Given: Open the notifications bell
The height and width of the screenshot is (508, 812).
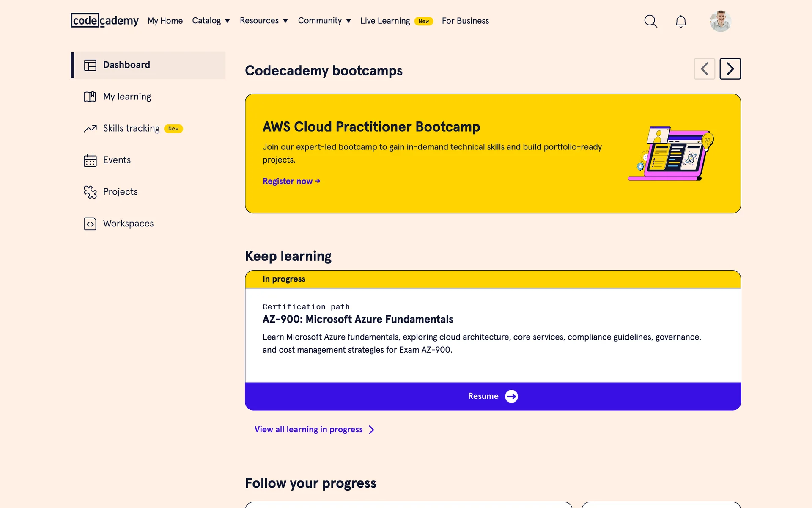Looking at the screenshot, I should pyautogui.click(x=680, y=21).
